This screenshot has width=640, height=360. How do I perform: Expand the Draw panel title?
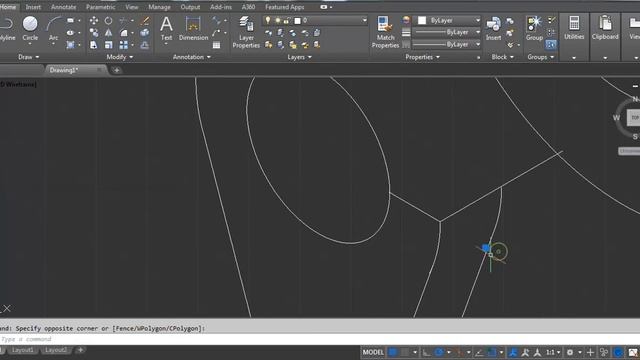[x=29, y=57]
